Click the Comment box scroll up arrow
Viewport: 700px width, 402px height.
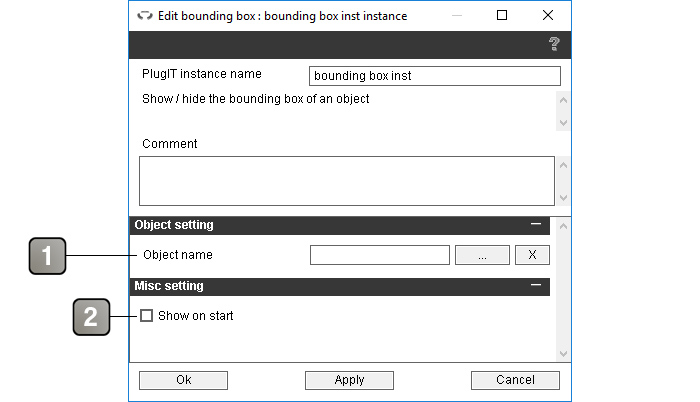[563, 165]
